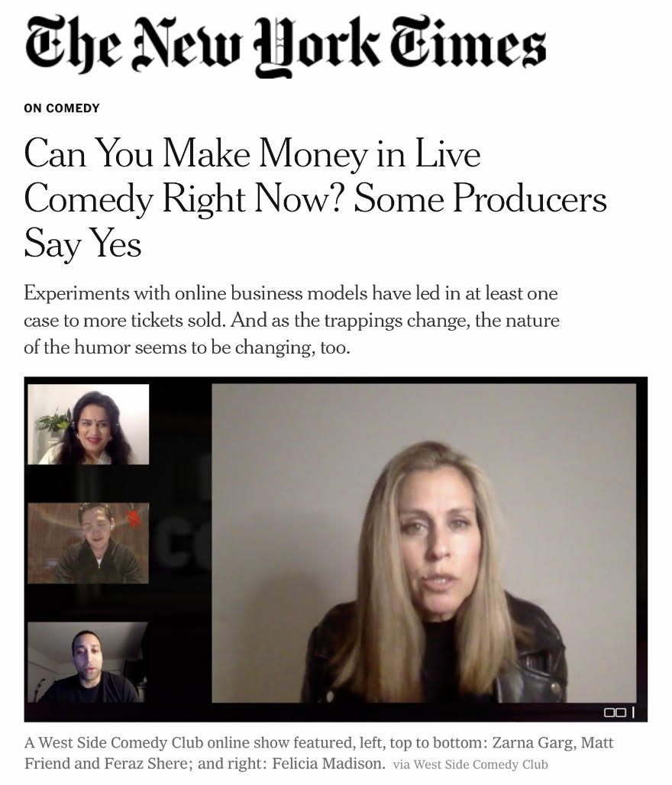Click Felicia Madison's main video feed

point(424,543)
